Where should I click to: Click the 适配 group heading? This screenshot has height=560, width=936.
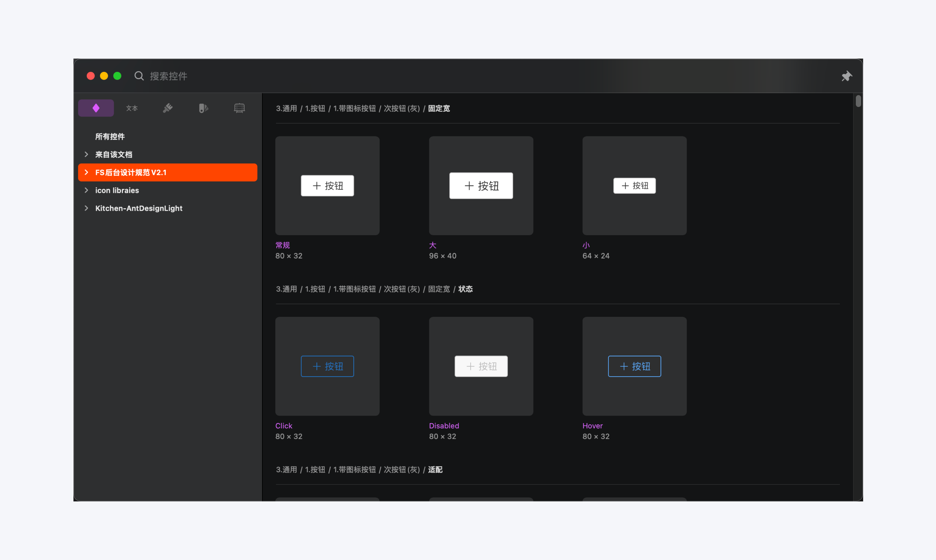pos(435,469)
